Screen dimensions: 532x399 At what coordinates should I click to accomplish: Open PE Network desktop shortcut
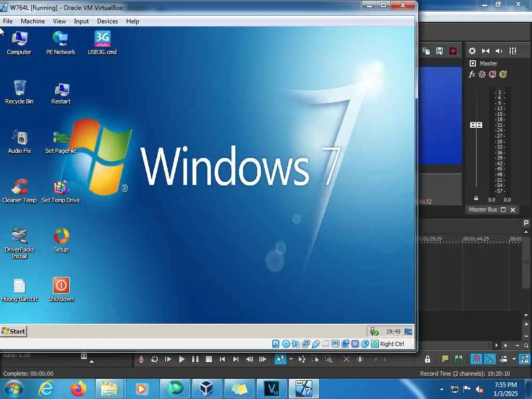pyautogui.click(x=61, y=43)
